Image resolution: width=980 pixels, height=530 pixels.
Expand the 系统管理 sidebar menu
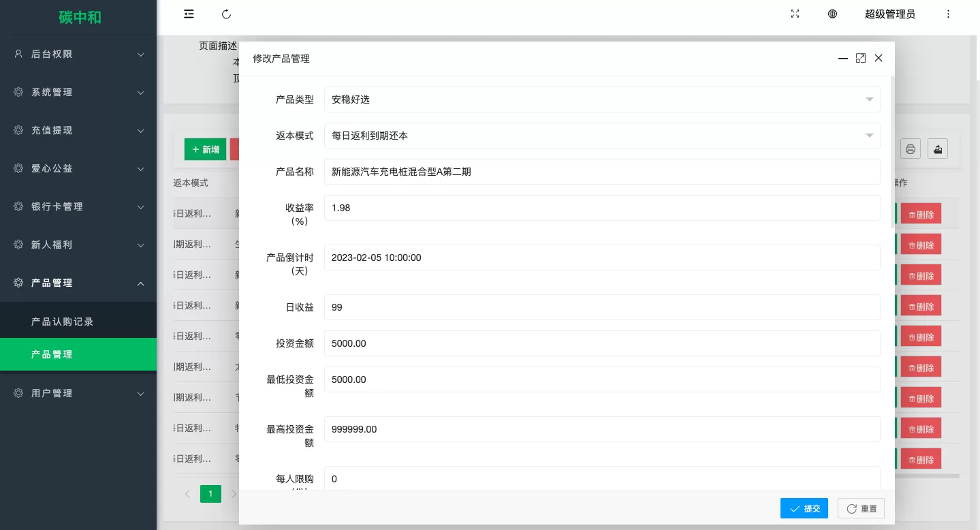pos(78,92)
